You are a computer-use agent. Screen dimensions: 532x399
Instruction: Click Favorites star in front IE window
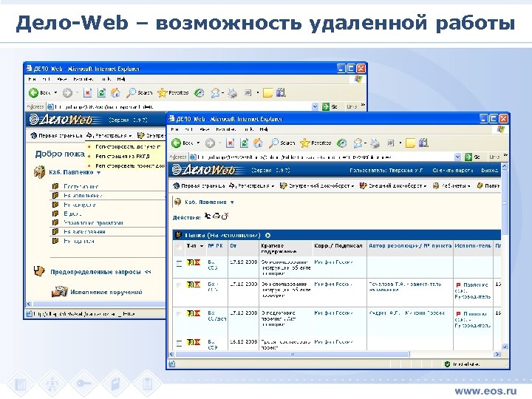click(305, 143)
